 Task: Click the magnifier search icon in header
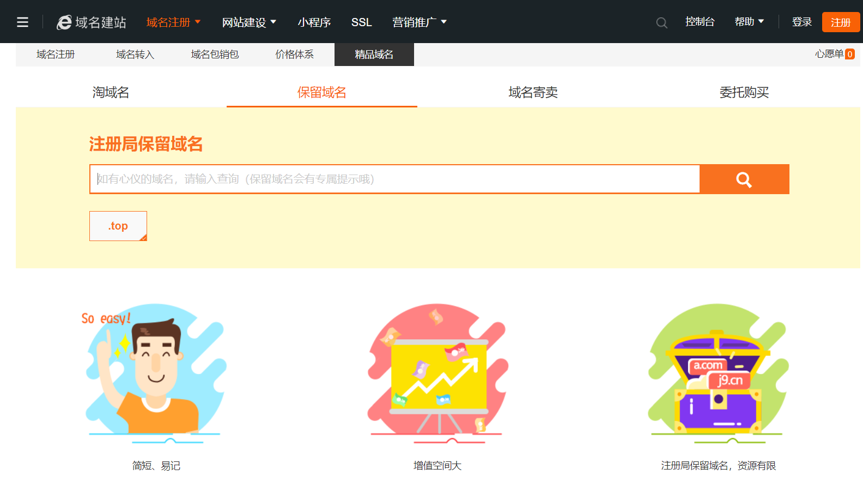(661, 22)
